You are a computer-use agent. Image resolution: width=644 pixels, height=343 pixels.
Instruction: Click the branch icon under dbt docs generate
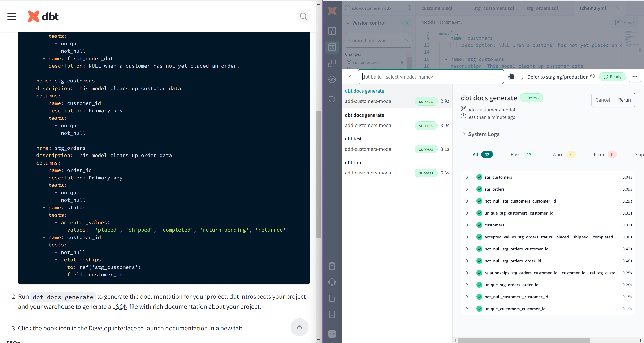(x=463, y=109)
